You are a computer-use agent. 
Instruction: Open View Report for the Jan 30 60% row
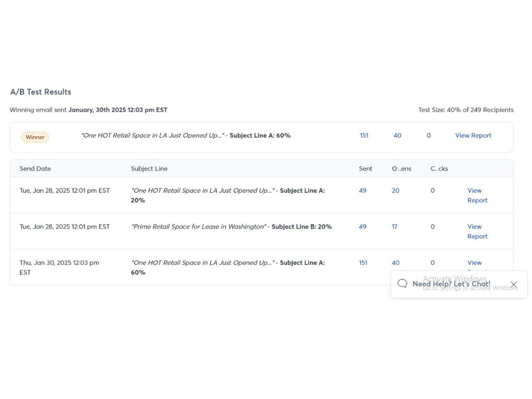(x=475, y=263)
